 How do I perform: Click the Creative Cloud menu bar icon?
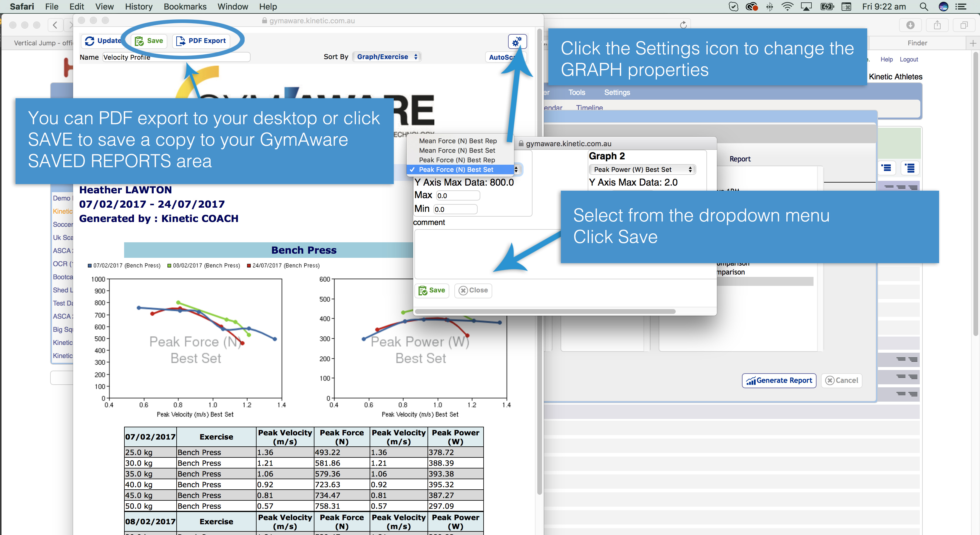pyautogui.click(x=752, y=7)
